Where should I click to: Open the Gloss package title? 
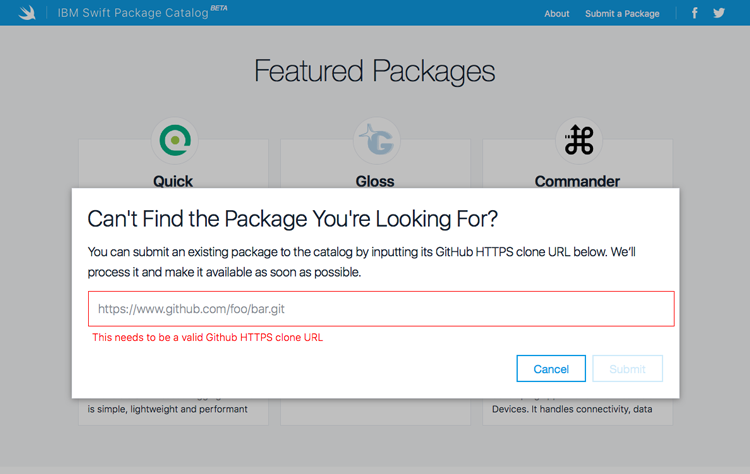tap(375, 181)
